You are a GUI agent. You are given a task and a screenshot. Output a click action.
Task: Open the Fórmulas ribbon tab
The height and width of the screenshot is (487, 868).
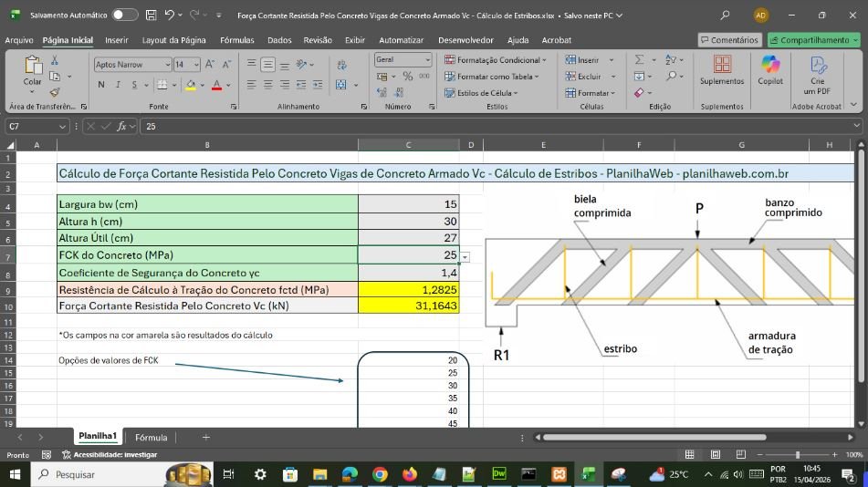[x=236, y=40]
